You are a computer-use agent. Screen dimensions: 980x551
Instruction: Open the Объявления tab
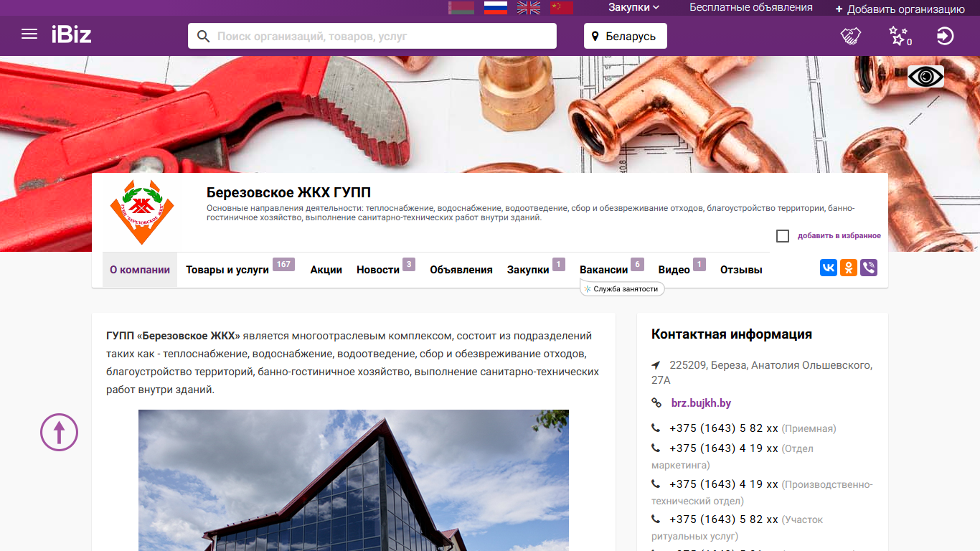461,270
